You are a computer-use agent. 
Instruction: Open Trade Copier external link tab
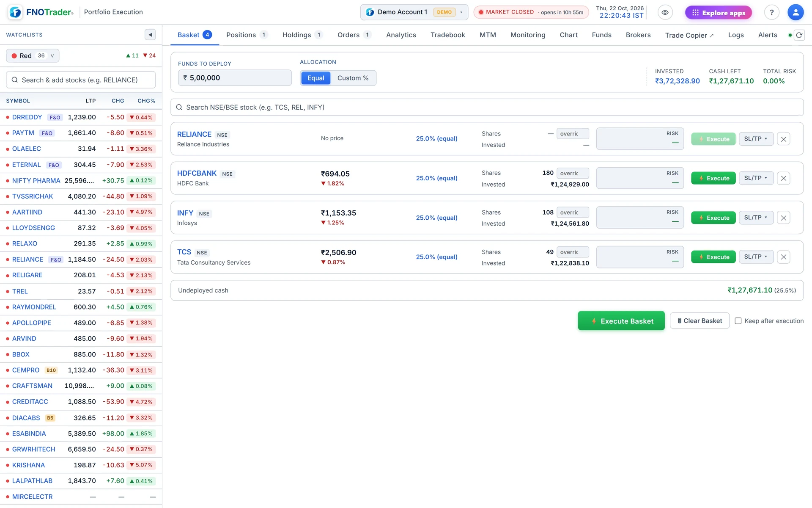click(689, 36)
